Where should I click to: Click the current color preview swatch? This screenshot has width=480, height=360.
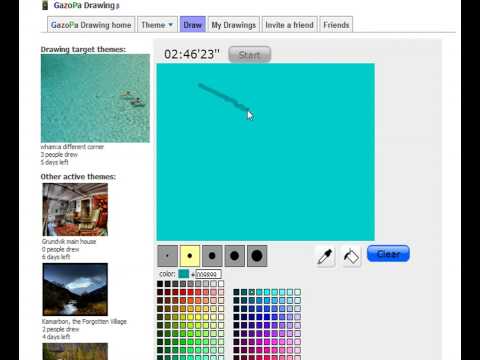click(x=183, y=274)
